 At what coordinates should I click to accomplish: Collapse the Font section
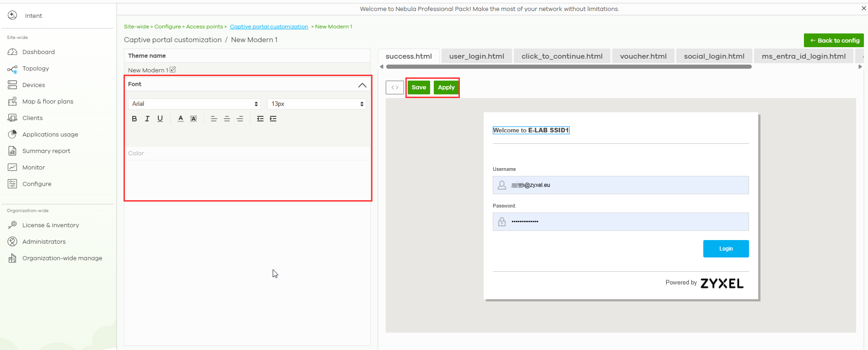tap(362, 85)
